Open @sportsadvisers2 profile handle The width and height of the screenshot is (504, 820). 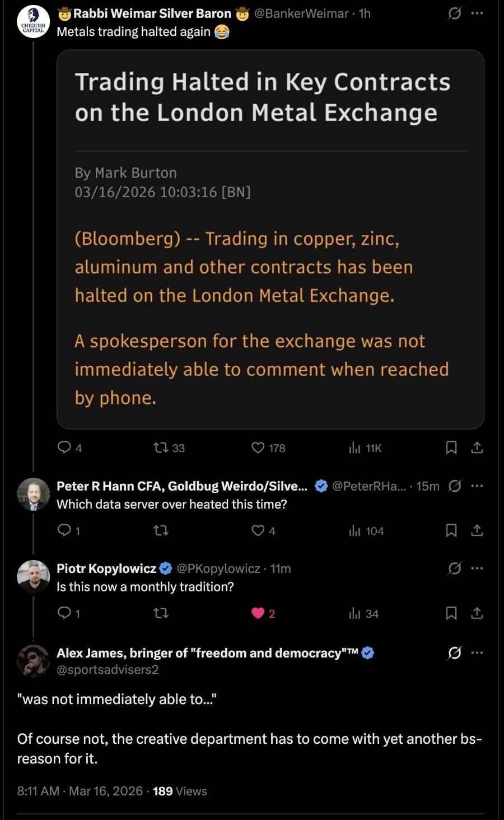[108, 669]
